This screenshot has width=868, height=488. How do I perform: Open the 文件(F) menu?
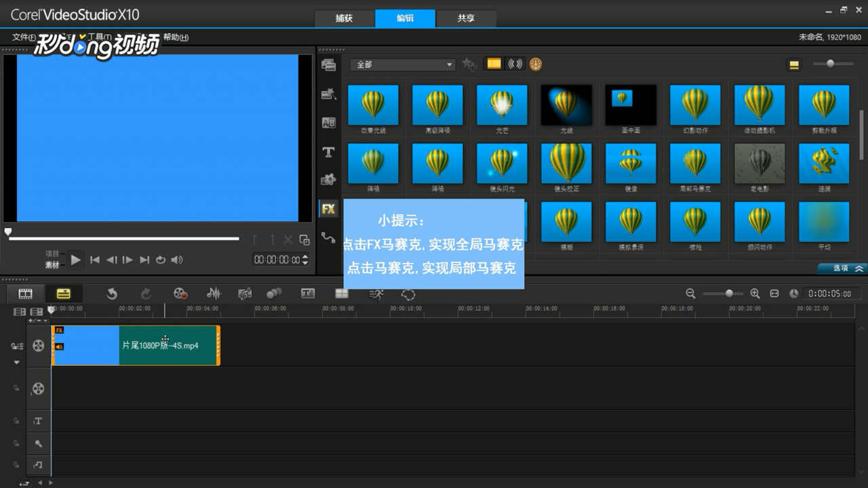tap(24, 37)
